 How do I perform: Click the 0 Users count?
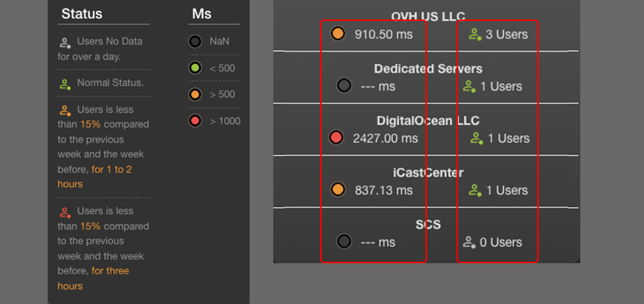(x=501, y=242)
